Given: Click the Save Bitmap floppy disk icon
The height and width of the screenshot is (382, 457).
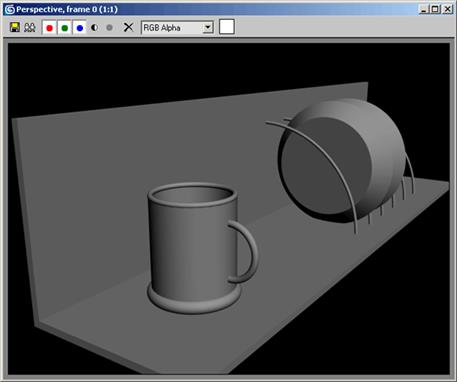Looking at the screenshot, I should [x=15, y=27].
